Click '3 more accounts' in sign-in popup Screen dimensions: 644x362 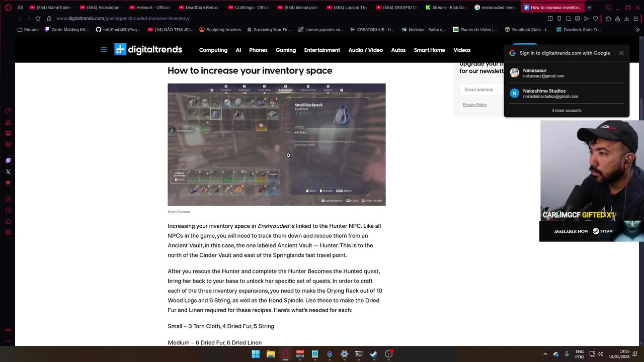pyautogui.click(x=567, y=111)
